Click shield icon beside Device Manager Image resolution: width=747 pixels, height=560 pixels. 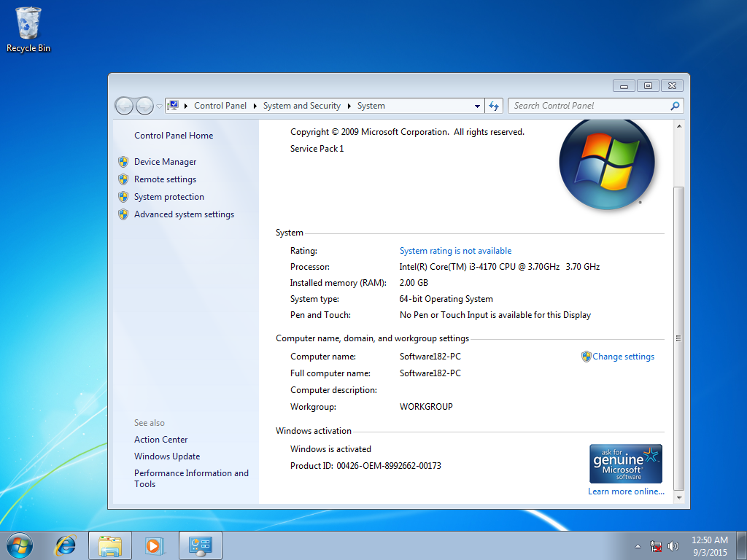123,162
